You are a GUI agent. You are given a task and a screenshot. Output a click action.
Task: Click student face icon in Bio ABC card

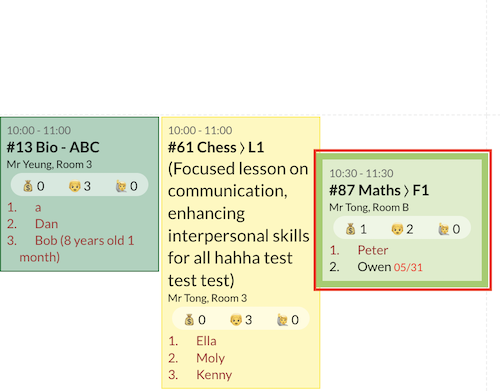74,186
